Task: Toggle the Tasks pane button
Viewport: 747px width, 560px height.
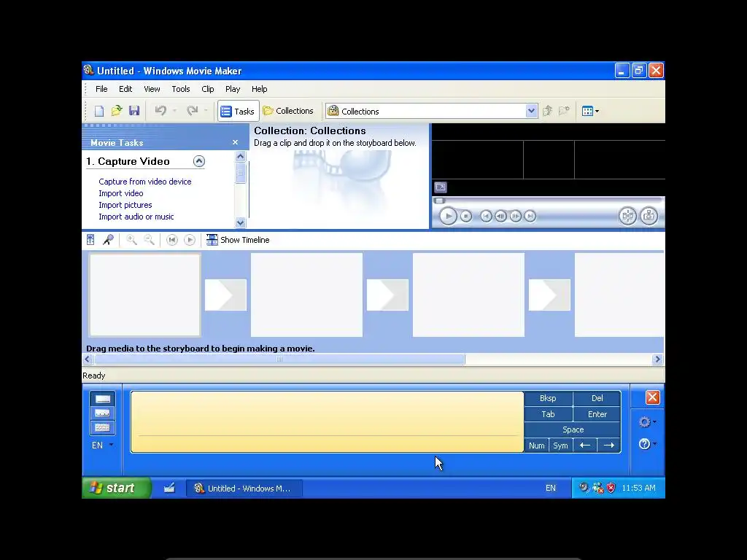Action: click(239, 112)
